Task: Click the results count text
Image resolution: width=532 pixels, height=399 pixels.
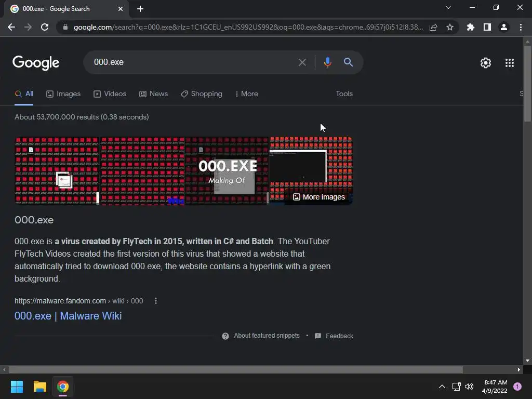Action: pyautogui.click(x=82, y=117)
